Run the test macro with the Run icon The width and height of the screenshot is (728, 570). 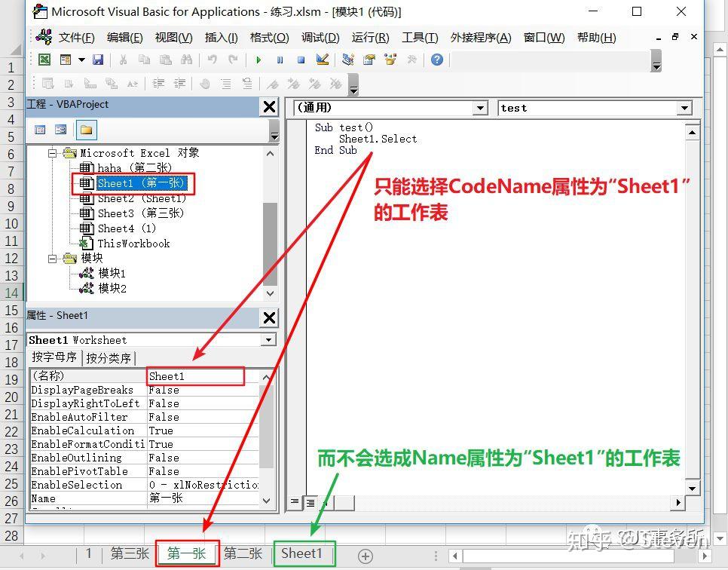tap(258, 59)
